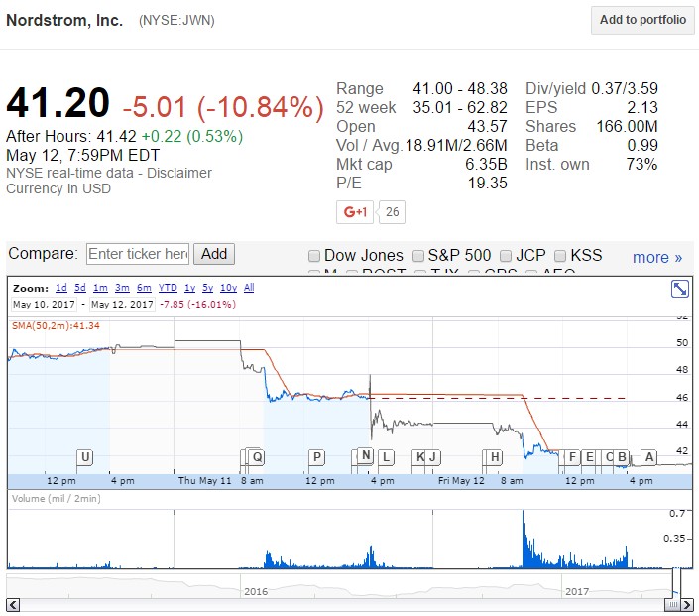Screen dimensions: 699x616
Task: Open news marker A on chart
Action: 649,457
